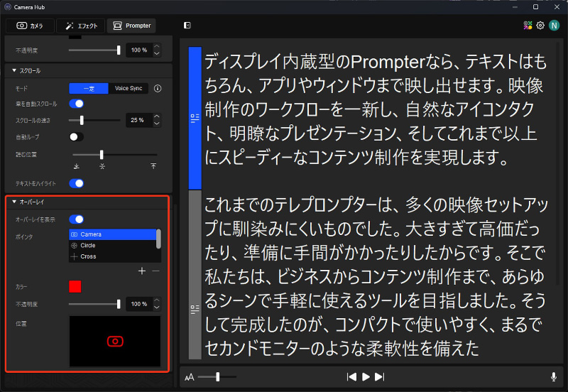Toggle 自動ループ switch

coord(77,137)
